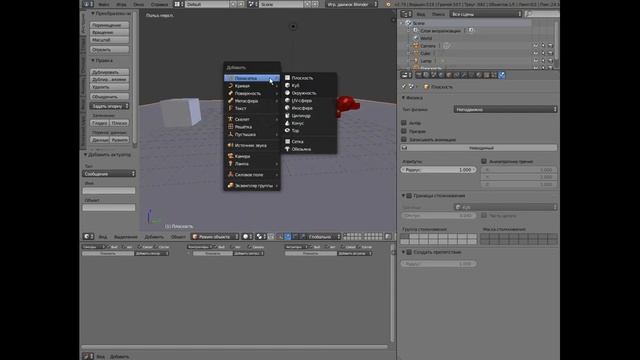Click the Отразить button

pos(109,49)
